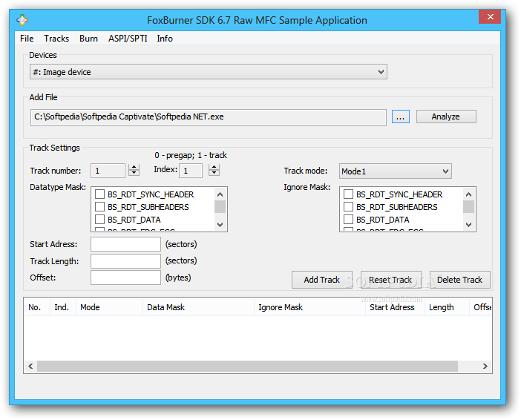
Task: Click the Ind. column header
Action: [x=63, y=307]
